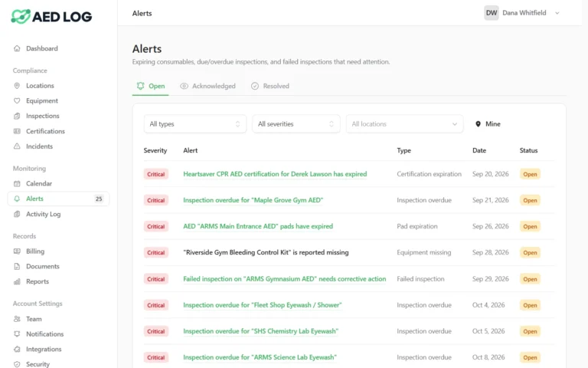Click the bell icon on Open tab

click(x=140, y=86)
